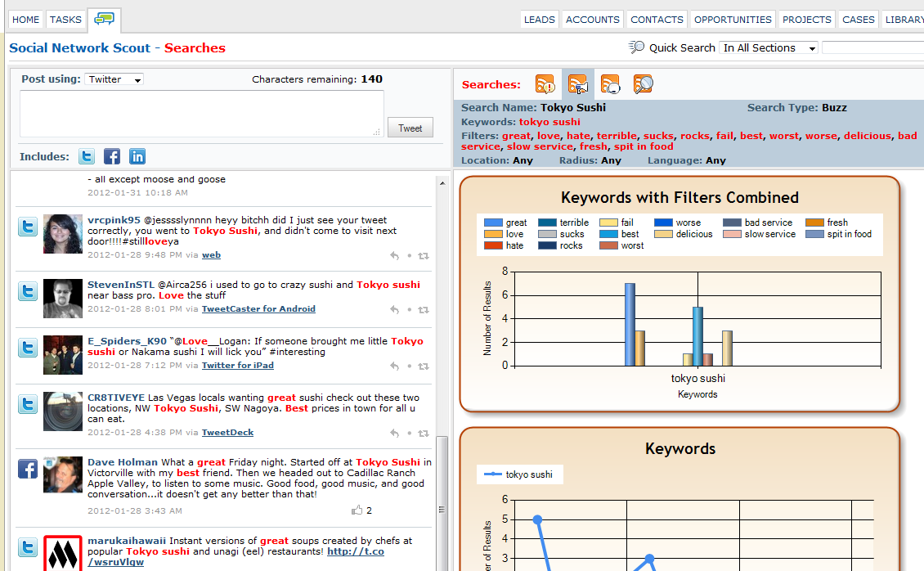The width and height of the screenshot is (924, 571).
Task: Open the http://t.co link in marukaihawaii's tweet
Action: pos(356,551)
